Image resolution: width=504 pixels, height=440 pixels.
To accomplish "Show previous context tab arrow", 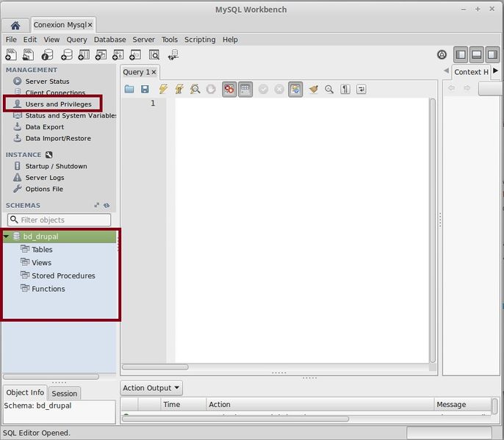I will (446, 71).
